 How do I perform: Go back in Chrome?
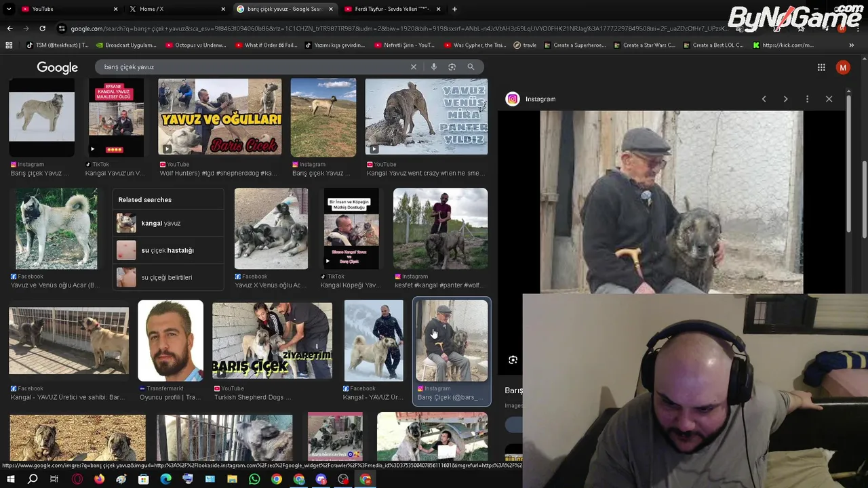point(9,28)
